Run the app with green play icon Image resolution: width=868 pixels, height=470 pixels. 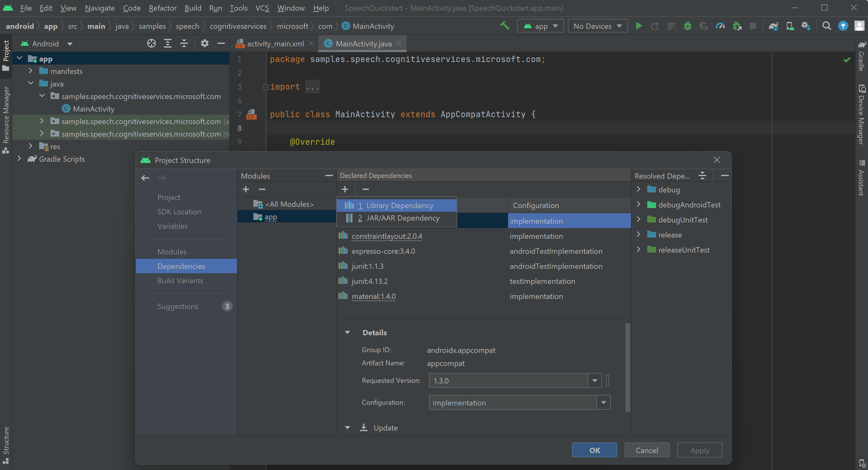tap(638, 26)
